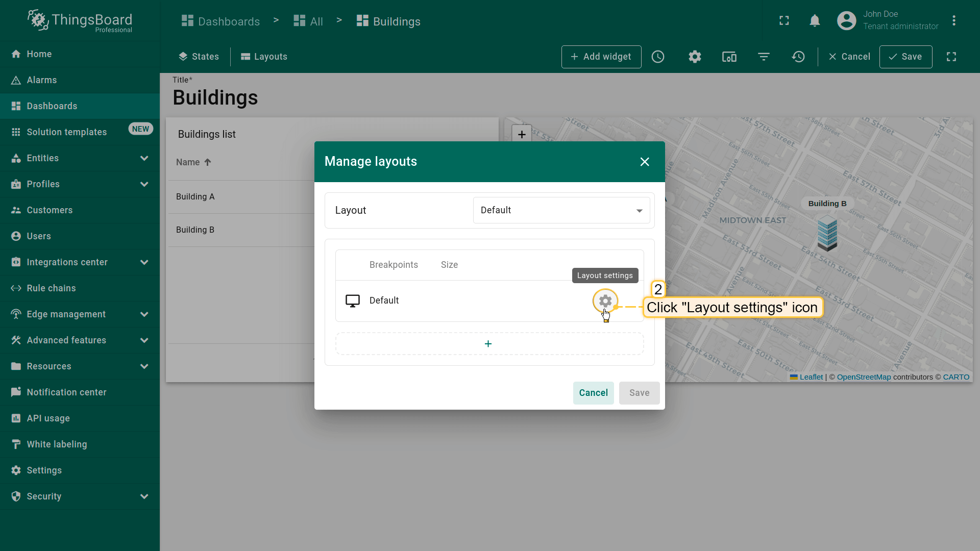Click the Layout settings gear icon
Screen dimensions: 980x551
click(605, 301)
